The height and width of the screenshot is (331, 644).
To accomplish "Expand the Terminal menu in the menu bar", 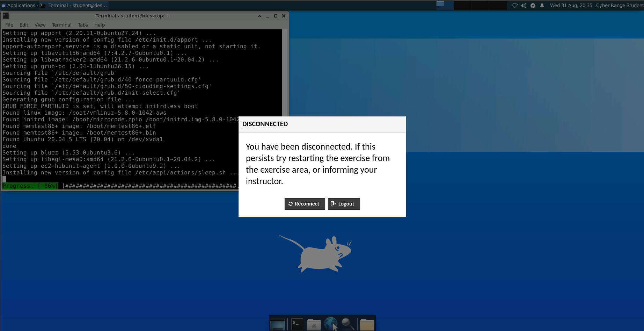I will [x=61, y=25].
